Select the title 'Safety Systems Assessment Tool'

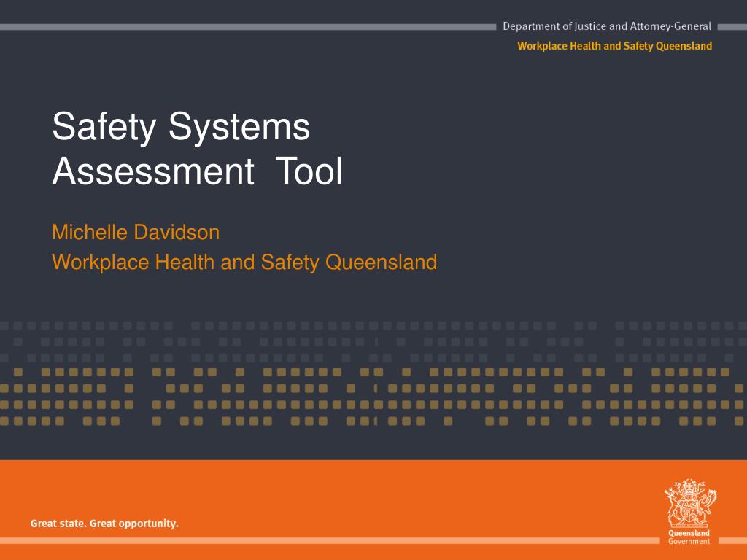coord(197,149)
